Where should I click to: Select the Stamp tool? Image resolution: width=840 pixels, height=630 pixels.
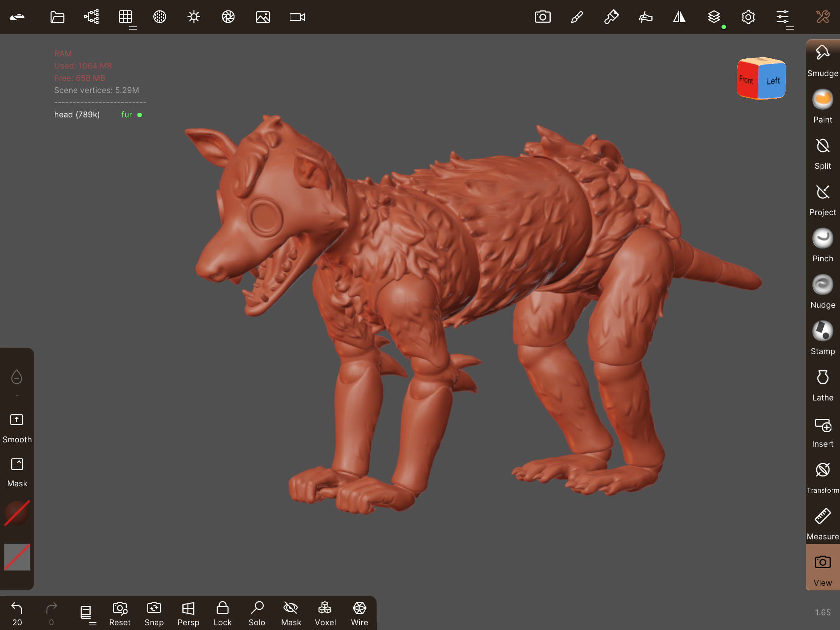pos(823,338)
